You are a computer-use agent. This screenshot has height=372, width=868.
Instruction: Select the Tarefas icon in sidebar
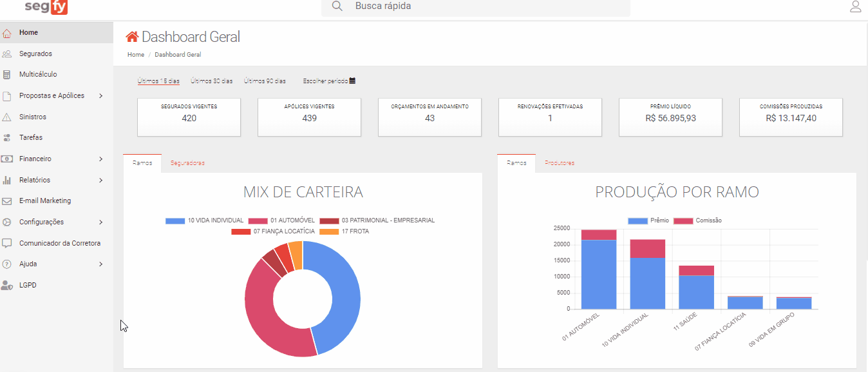point(7,138)
